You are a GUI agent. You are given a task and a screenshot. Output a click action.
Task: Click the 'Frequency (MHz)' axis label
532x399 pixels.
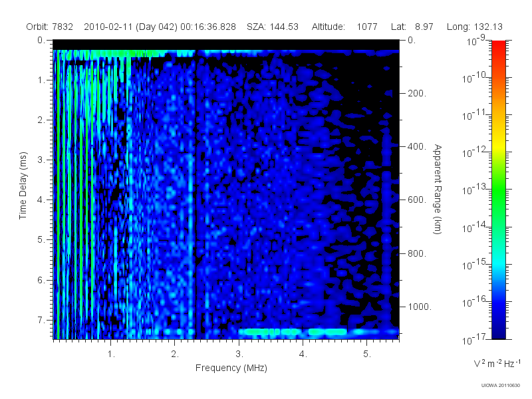[x=231, y=368]
